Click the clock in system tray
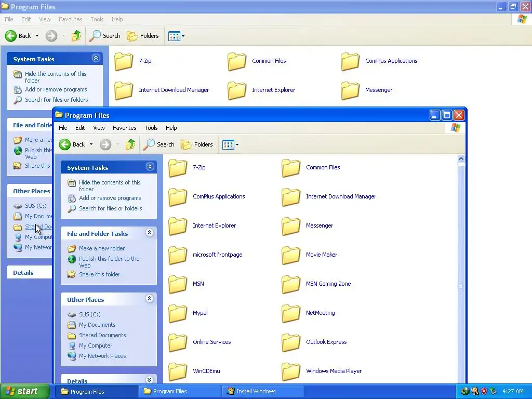Image resolution: width=532 pixels, height=399 pixels. (513, 392)
